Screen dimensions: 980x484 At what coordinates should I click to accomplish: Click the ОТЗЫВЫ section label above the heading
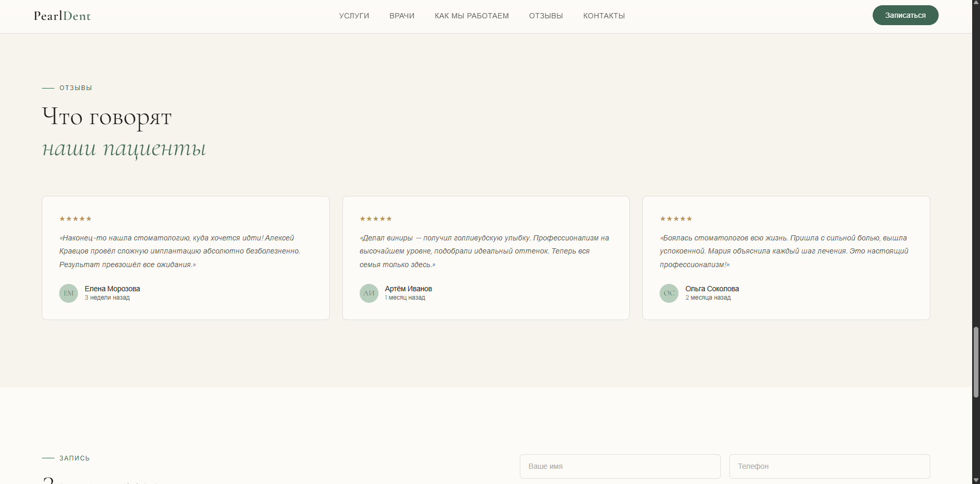75,88
